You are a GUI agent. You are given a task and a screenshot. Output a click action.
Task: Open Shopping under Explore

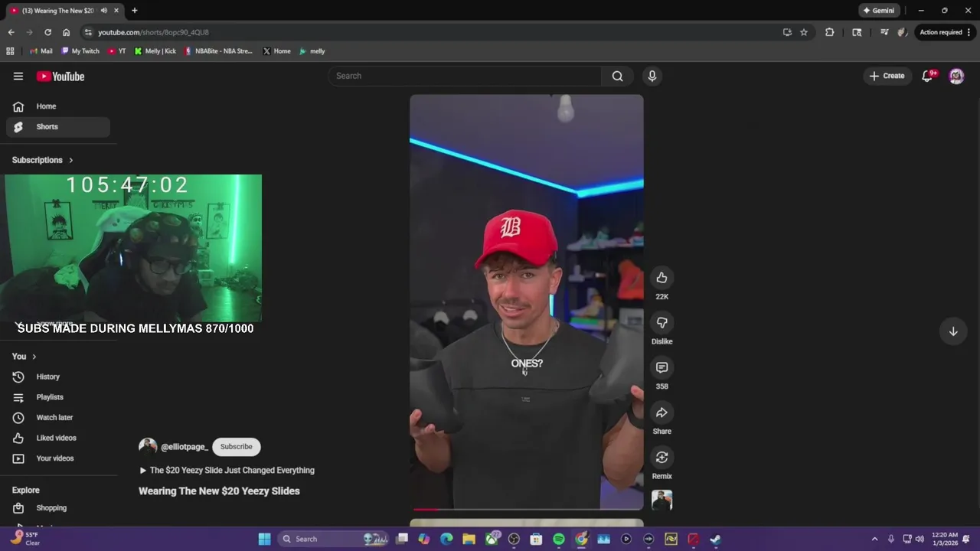(x=58, y=508)
